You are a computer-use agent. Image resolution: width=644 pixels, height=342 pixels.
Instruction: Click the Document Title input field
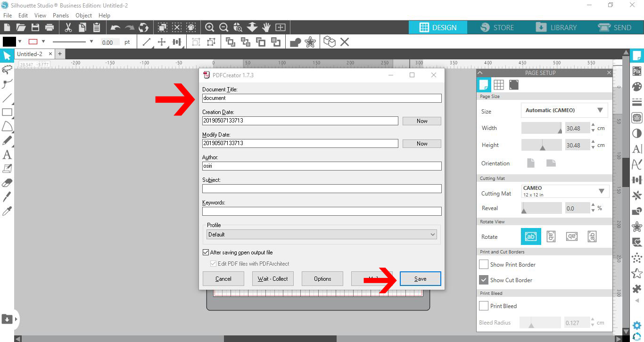322,98
